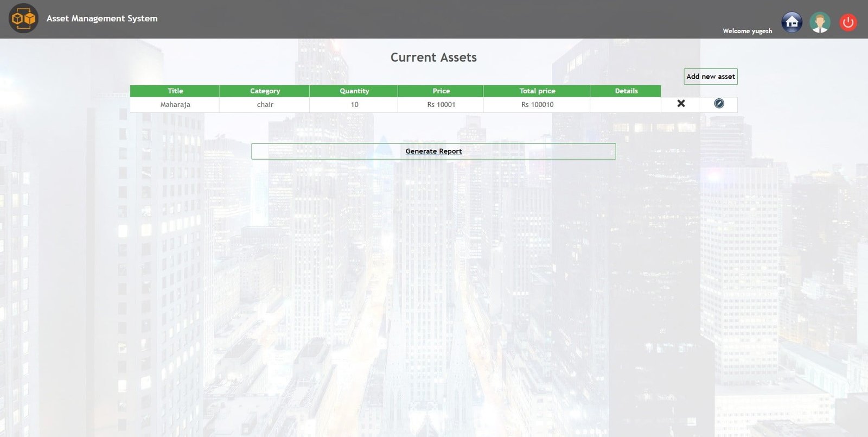Select the chair category cell
868x437 pixels.
click(x=265, y=105)
